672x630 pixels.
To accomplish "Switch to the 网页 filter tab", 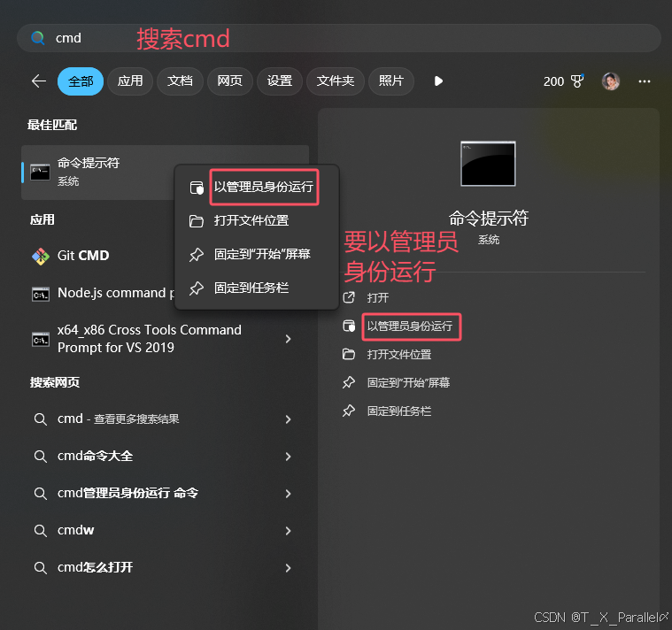I will click(x=229, y=81).
